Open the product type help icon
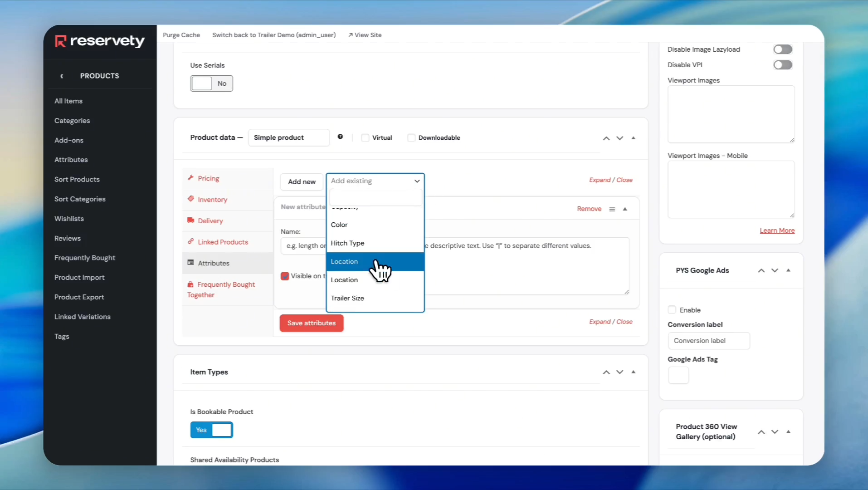Viewport: 868px width, 490px height. [x=340, y=137]
